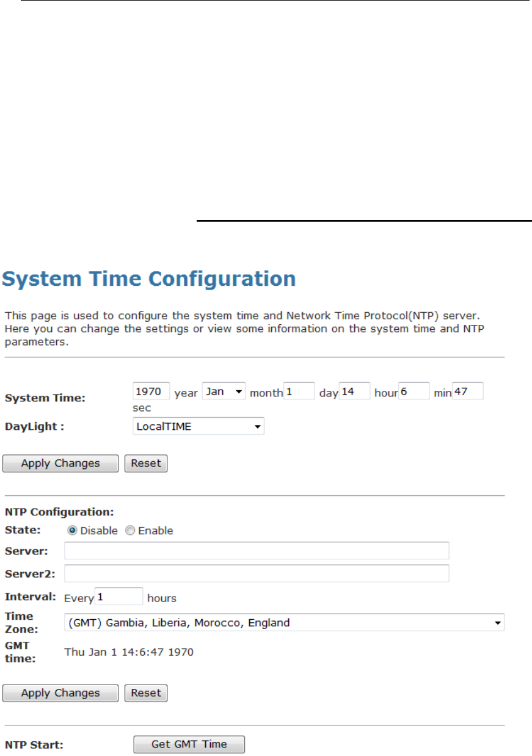Click the System Time label
Viewport: 532px width, 756px height.
45,398
